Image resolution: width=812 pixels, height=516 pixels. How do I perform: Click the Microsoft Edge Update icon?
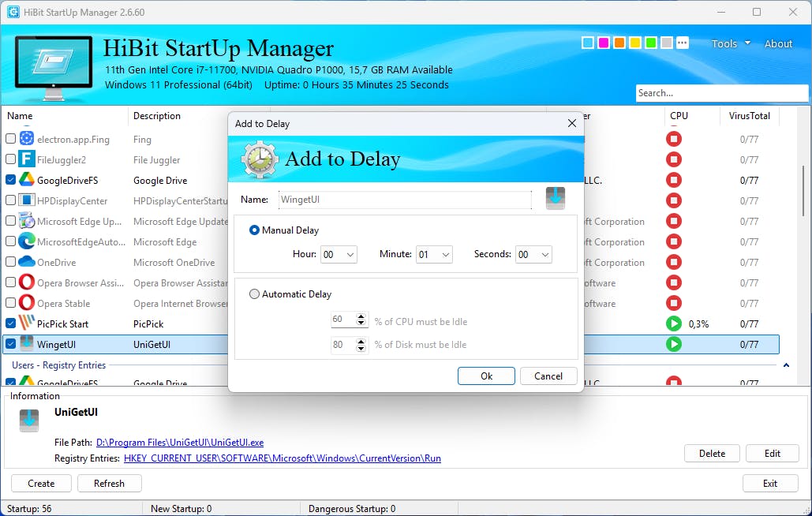coord(26,221)
